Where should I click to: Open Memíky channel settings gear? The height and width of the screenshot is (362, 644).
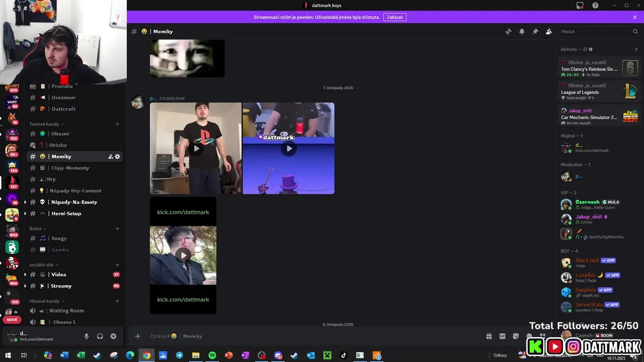(x=118, y=156)
